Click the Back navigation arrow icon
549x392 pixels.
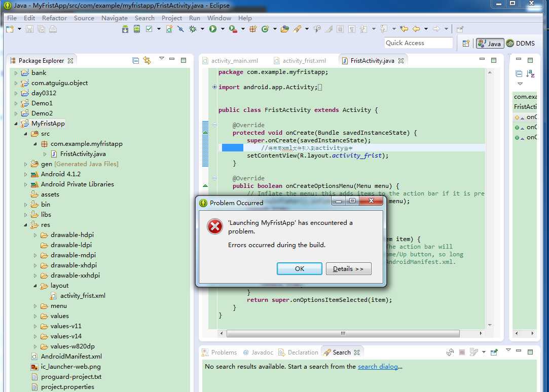tap(416, 29)
